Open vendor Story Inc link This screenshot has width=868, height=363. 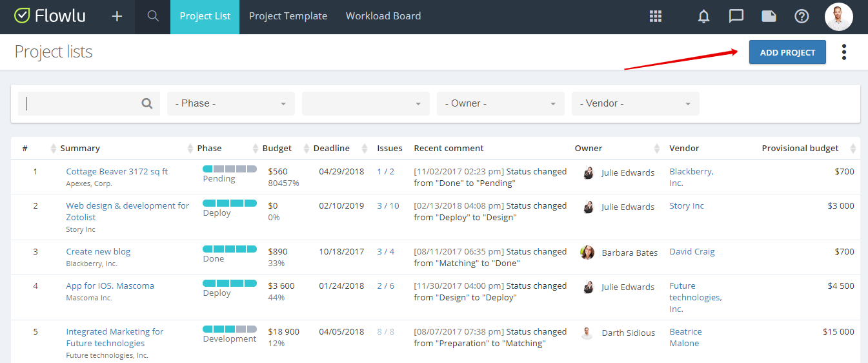pos(687,206)
